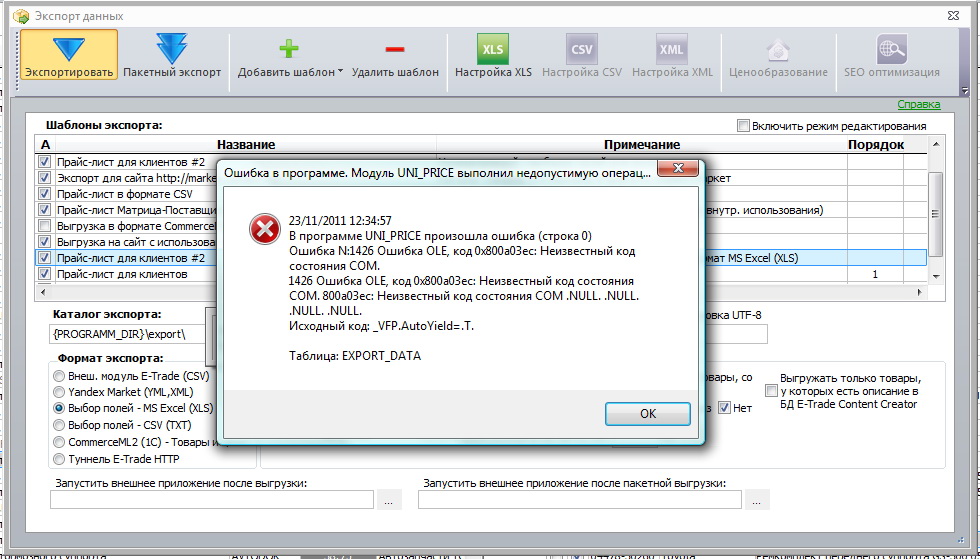Click order value 1 in Порядок column
The height and width of the screenshot is (559, 980).
pyautogui.click(x=875, y=274)
